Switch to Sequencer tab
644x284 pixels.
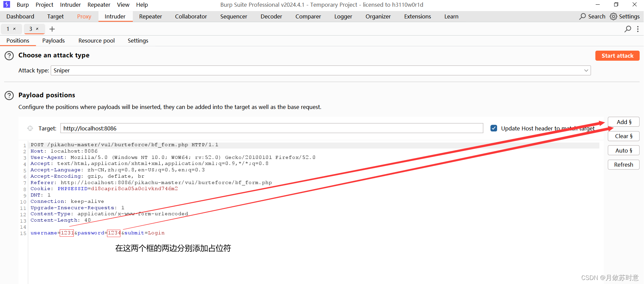(234, 16)
